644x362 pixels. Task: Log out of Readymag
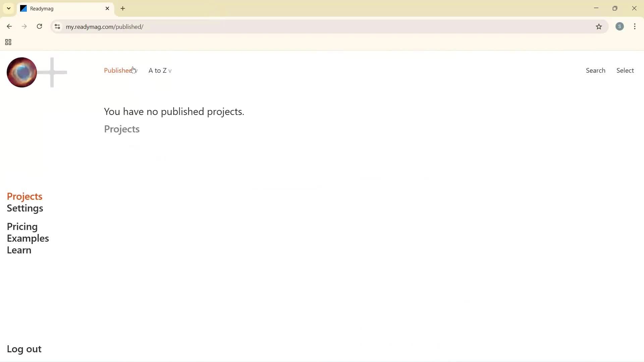click(x=24, y=349)
